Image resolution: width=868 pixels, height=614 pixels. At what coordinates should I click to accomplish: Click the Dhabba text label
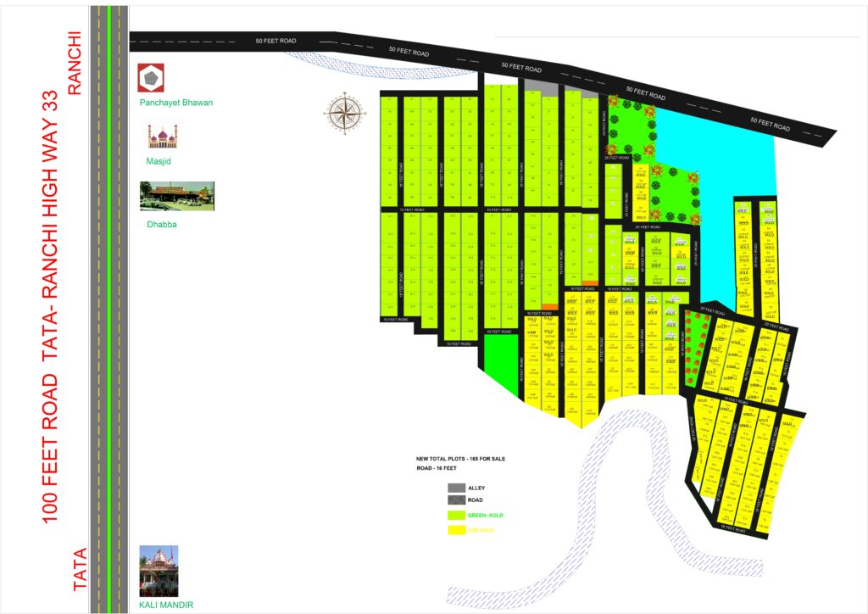[x=159, y=225]
